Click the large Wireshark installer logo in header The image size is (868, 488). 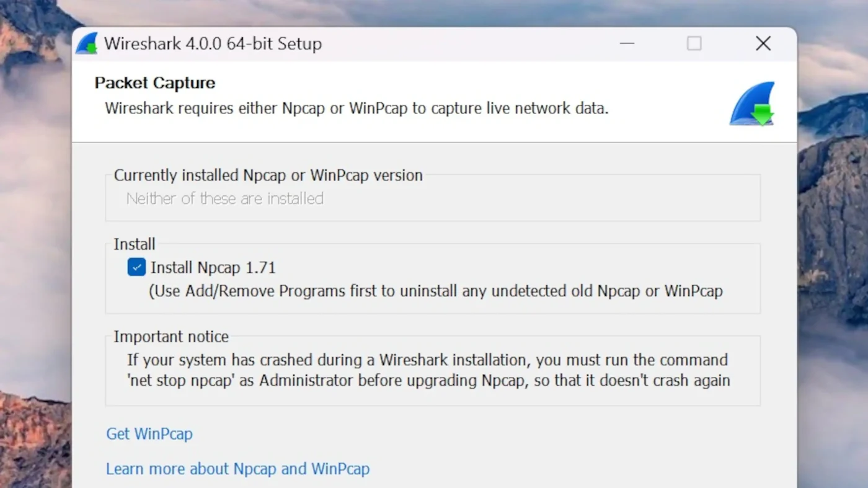click(753, 104)
